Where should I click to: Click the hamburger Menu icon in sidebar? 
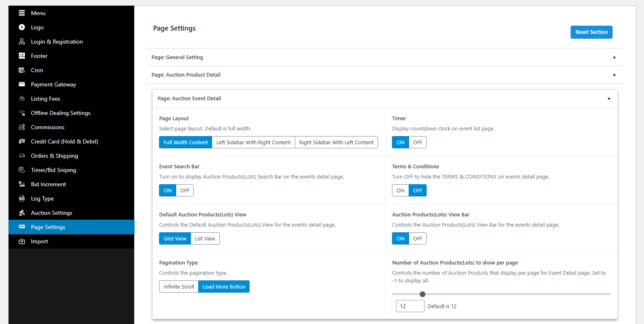(x=22, y=13)
